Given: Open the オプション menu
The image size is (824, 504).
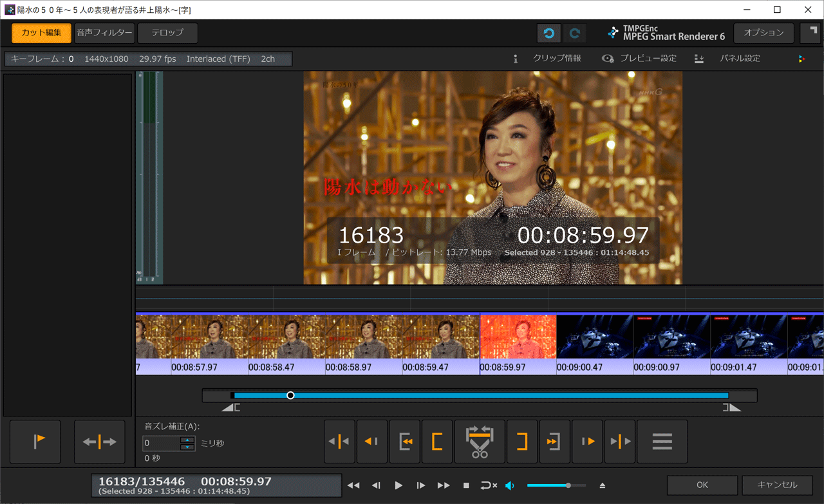Looking at the screenshot, I should tap(764, 33).
